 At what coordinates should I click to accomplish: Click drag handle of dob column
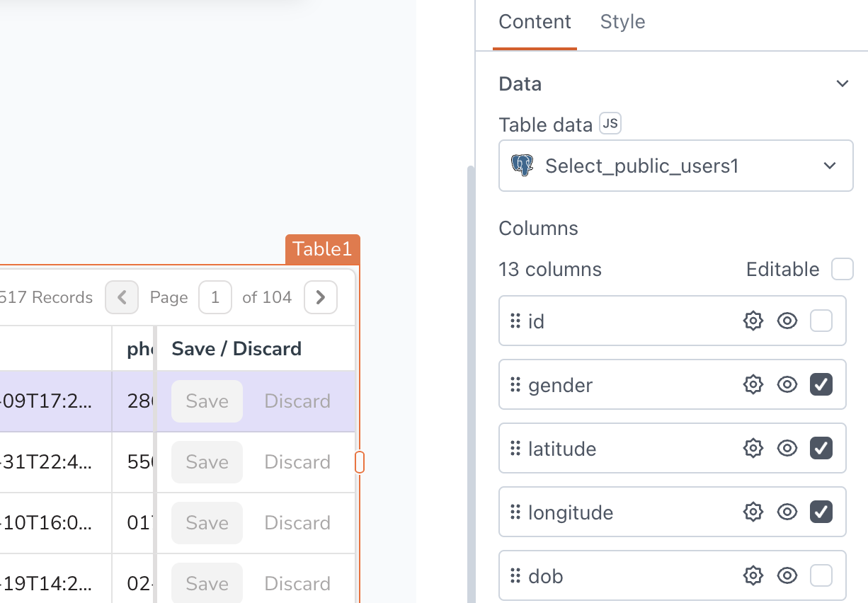click(x=515, y=576)
